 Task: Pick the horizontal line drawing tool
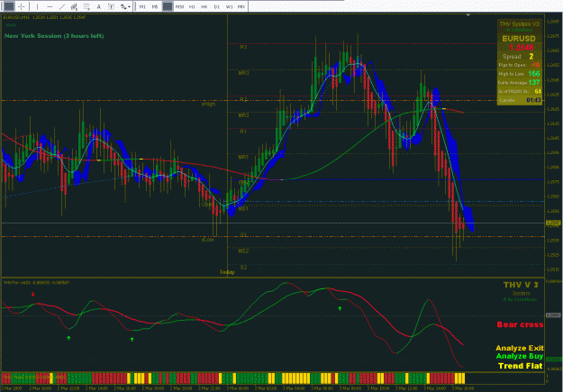pos(50,6)
